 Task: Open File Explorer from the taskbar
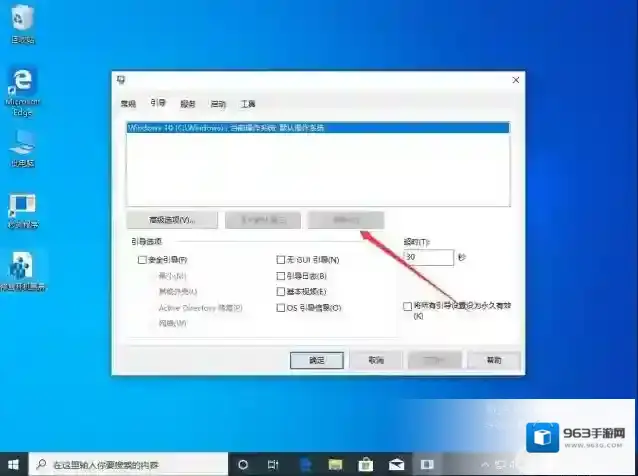335,464
